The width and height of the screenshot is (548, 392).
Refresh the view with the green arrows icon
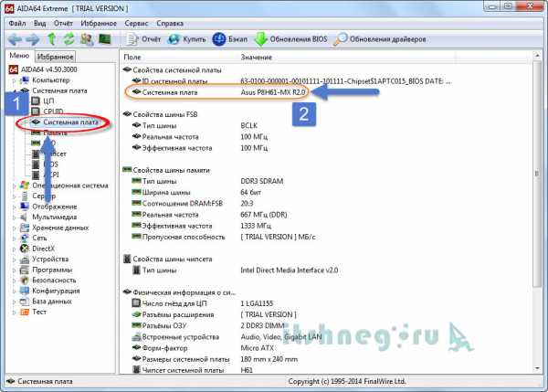(68, 39)
